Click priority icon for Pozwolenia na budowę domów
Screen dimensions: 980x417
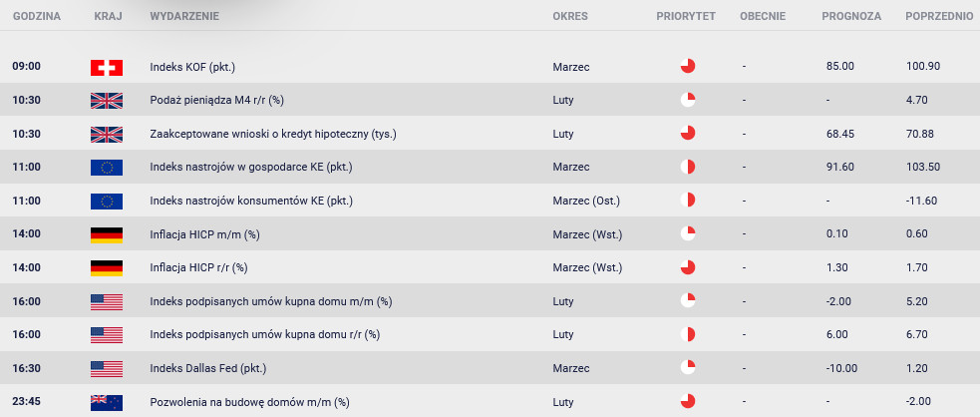coord(688,401)
